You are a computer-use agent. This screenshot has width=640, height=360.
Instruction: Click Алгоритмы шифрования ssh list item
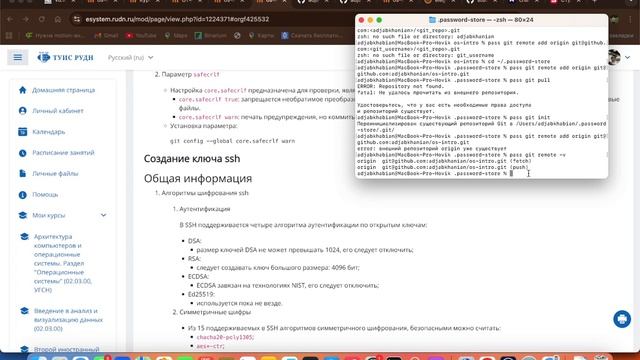[x=205, y=193]
